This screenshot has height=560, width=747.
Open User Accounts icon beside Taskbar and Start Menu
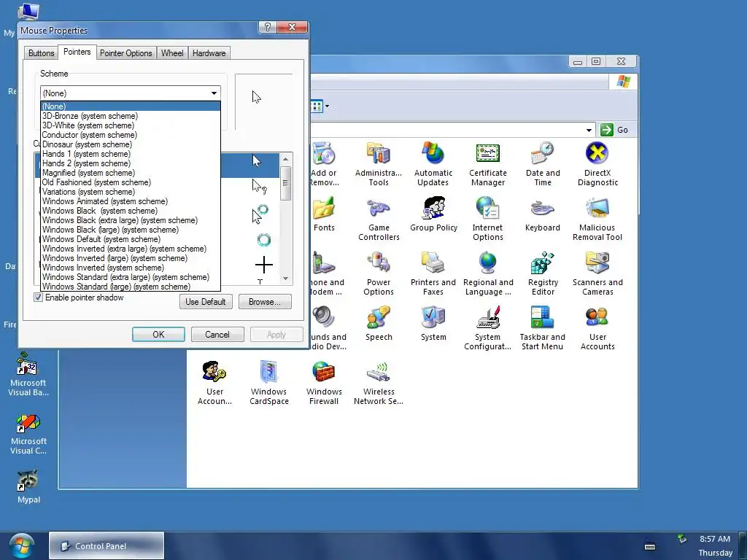click(x=597, y=328)
